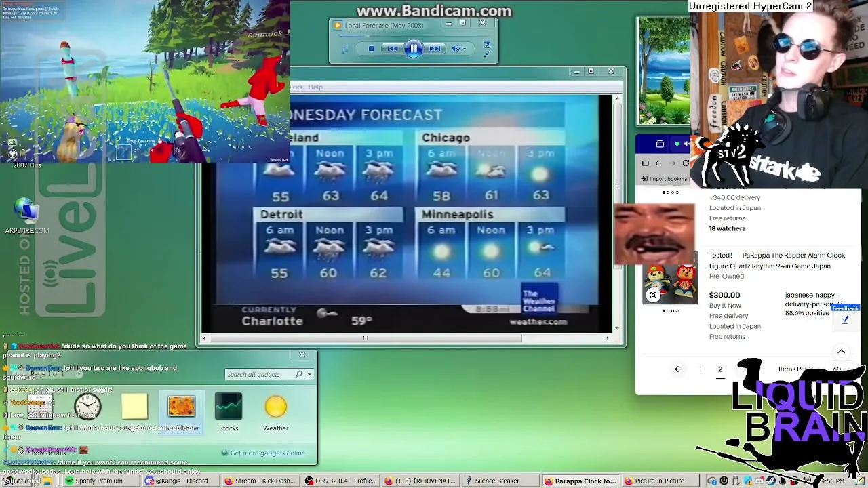Go to results page 1

701,369
